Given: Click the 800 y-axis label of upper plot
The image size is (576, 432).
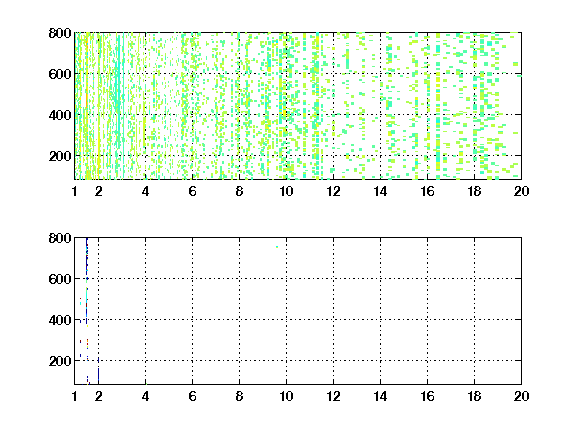Looking at the screenshot, I should coord(60,33).
